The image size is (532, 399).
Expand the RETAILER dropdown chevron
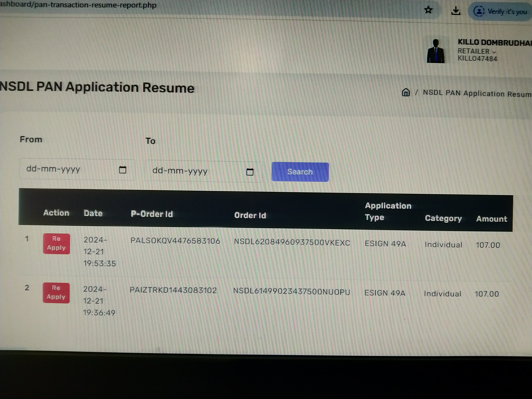[494, 52]
